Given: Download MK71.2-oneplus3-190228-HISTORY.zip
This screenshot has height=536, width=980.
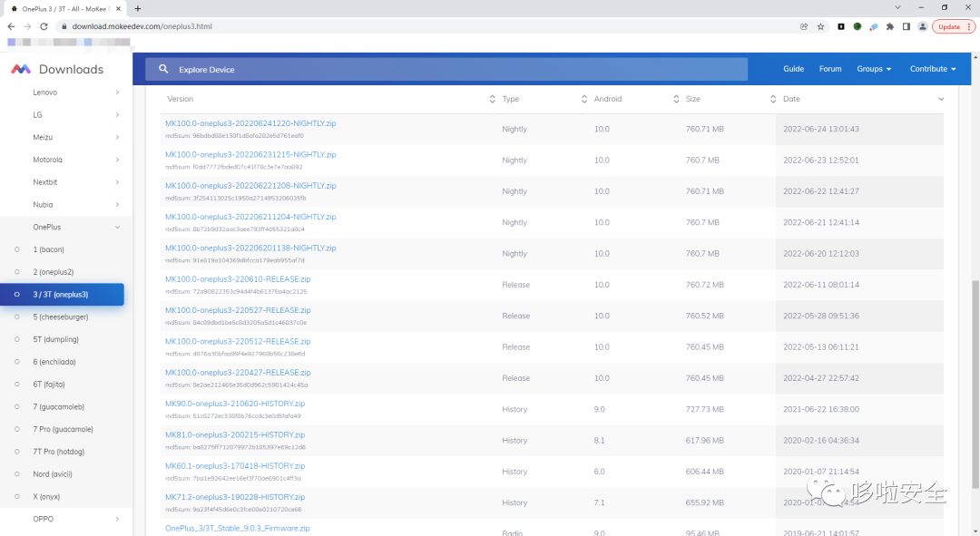Looking at the screenshot, I should [x=235, y=497].
